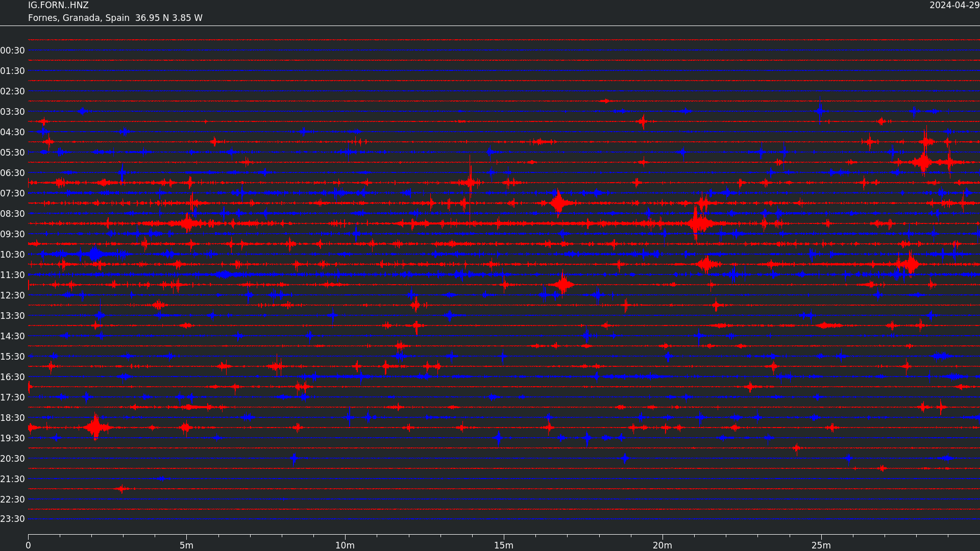
Task: Select the 03:30 time label
Action: 13,112
